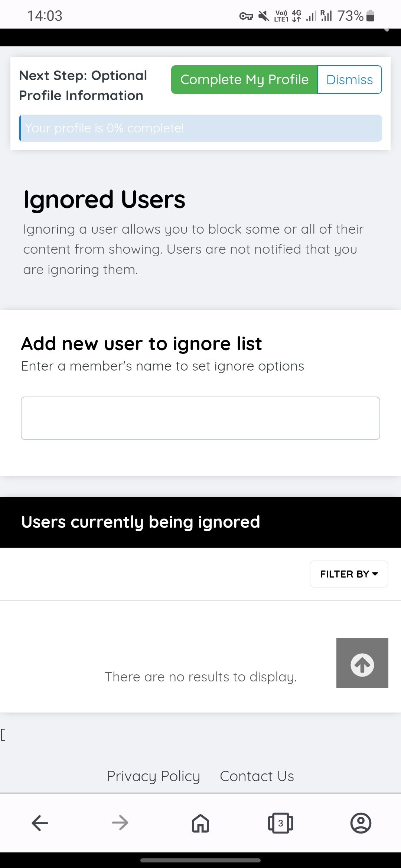Click the Complete My Profile button
The height and width of the screenshot is (868, 401).
(x=244, y=80)
